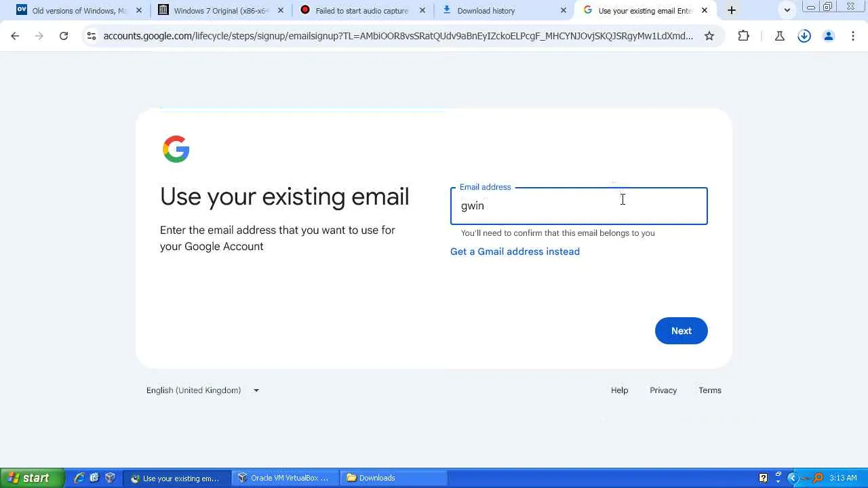This screenshot has height=488, width=868.
Task: Click the Chrome window taskbar button
Action: pos(176,478)
